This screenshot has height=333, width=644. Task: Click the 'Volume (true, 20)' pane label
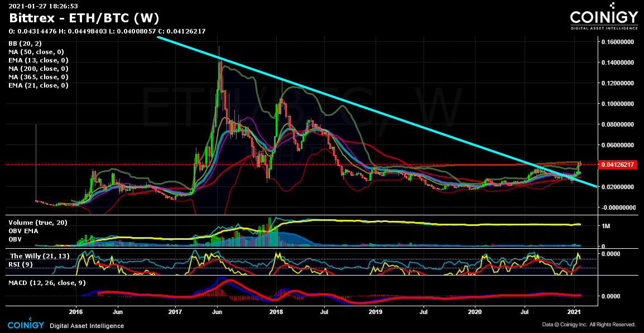coord(38,223)
